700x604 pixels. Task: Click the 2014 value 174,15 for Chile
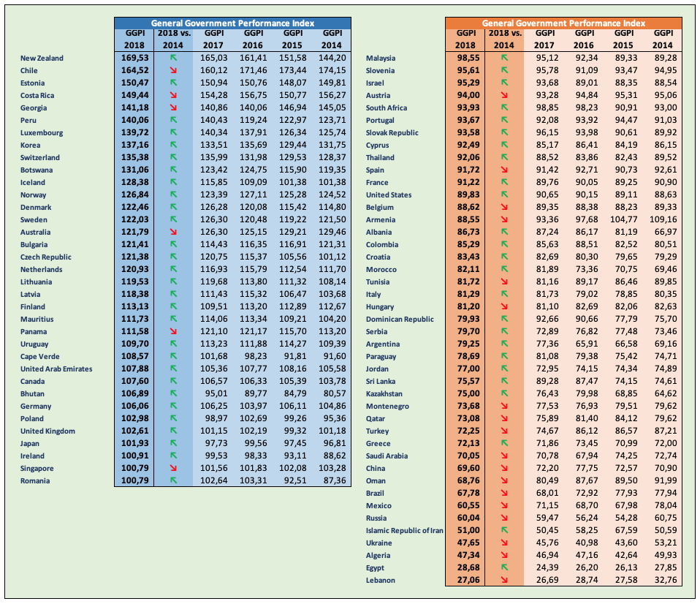(332, 70)
